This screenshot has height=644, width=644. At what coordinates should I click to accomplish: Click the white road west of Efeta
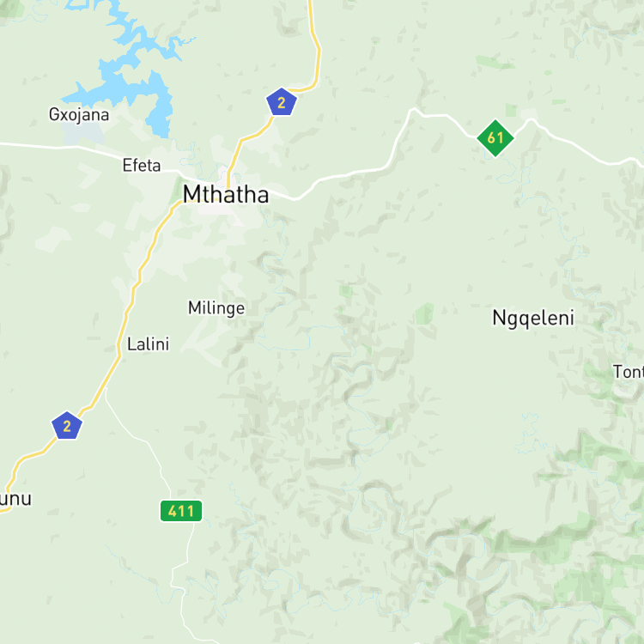click(62, 147)
